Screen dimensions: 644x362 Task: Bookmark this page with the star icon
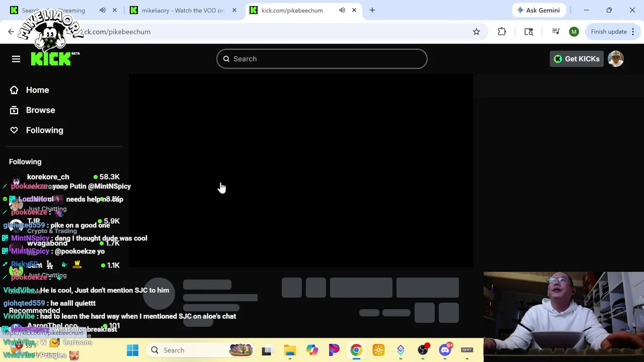[476, 32]
